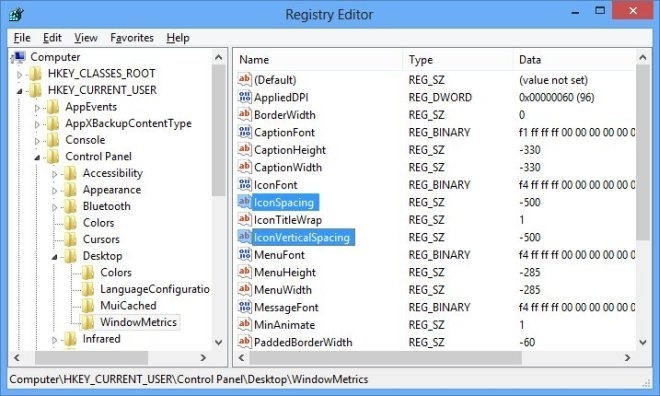This screenshot has height=396, width=660.
Task: Expand the HKEY_CLASSES_ROOT key
Action: [x=20, y=74]
